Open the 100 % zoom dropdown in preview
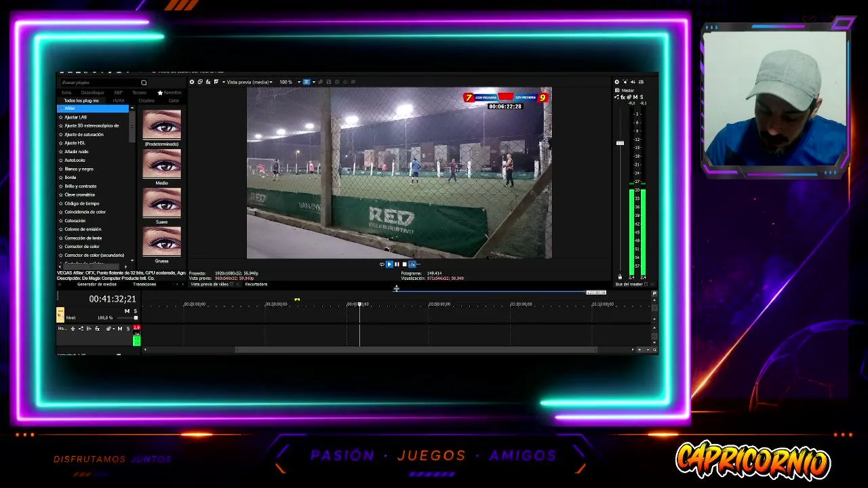Image resolution: width=868 pixels, height=488 pixels. click(x=290, y=82)
